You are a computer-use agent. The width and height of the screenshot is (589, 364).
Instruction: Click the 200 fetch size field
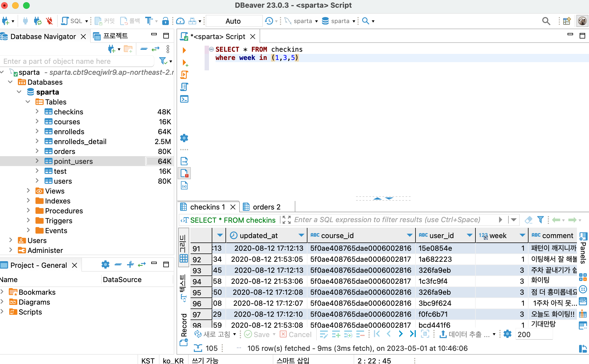[533, 334]
